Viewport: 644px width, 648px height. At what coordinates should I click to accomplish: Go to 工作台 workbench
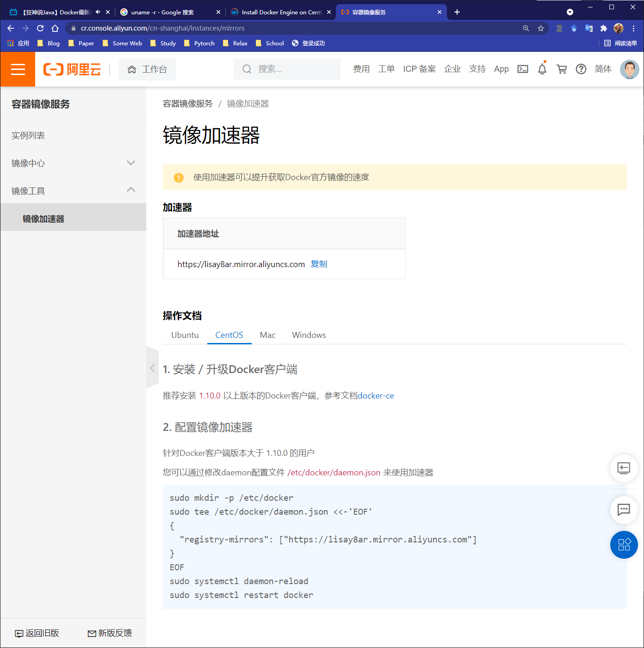147,69
